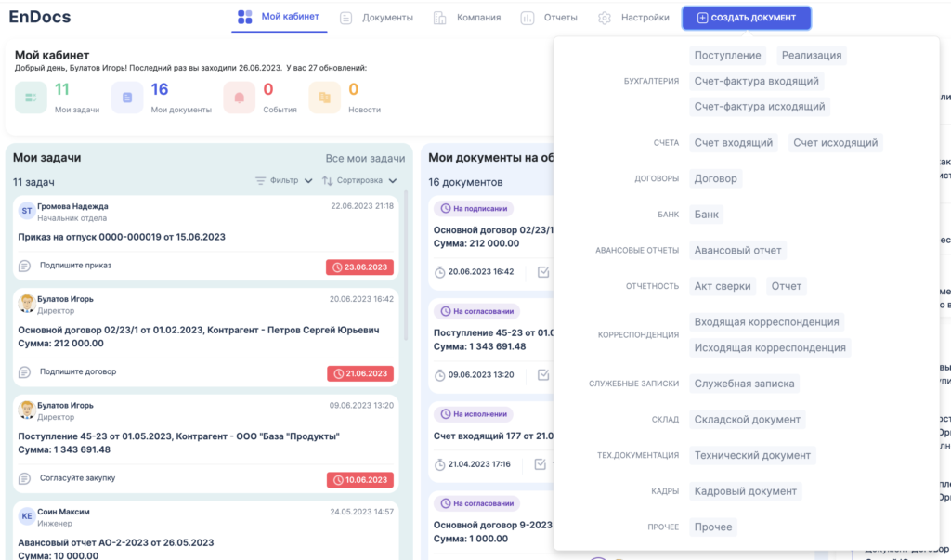Switch to the Документы tab
Image resolution: width=951 pixels, height=560 pixels.
point(377,18)
